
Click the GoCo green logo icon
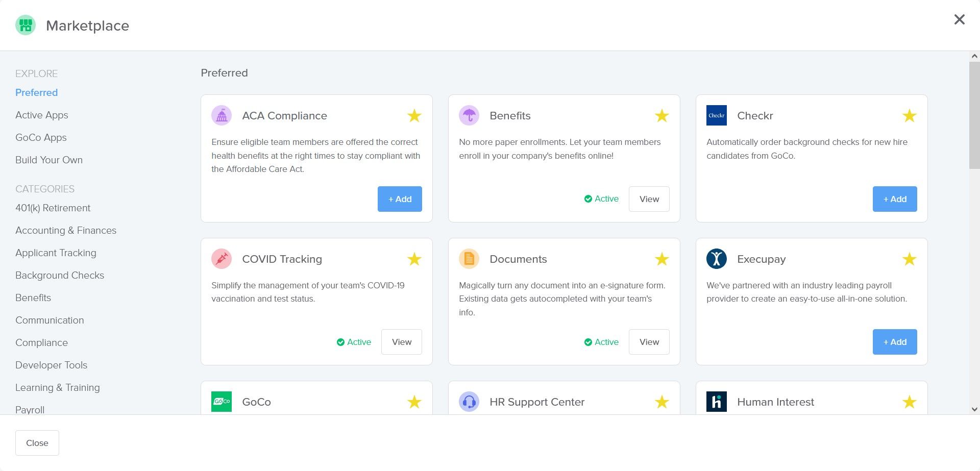(x=222, y=402)
